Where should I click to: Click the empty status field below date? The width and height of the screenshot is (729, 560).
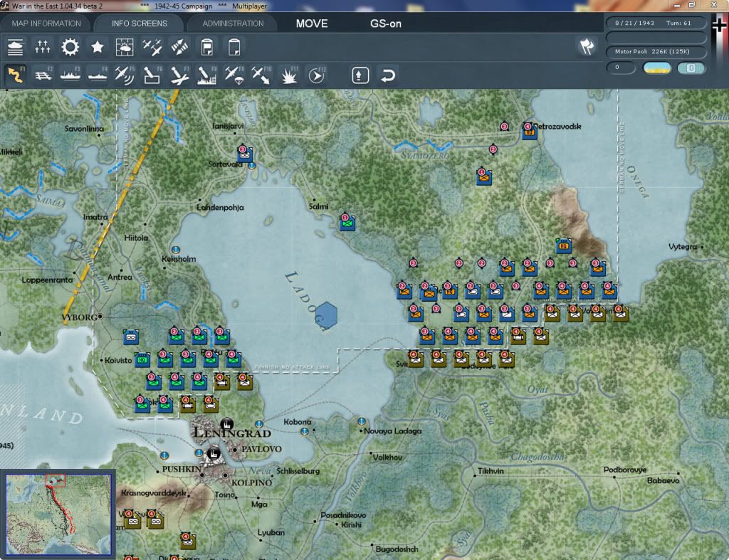coord(656,37)
